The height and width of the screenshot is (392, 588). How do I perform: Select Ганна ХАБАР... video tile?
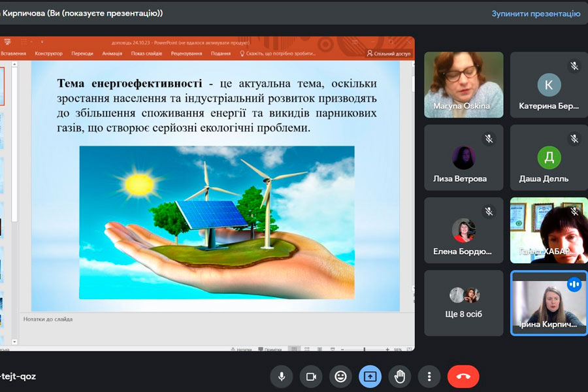[x=549, y=231]
